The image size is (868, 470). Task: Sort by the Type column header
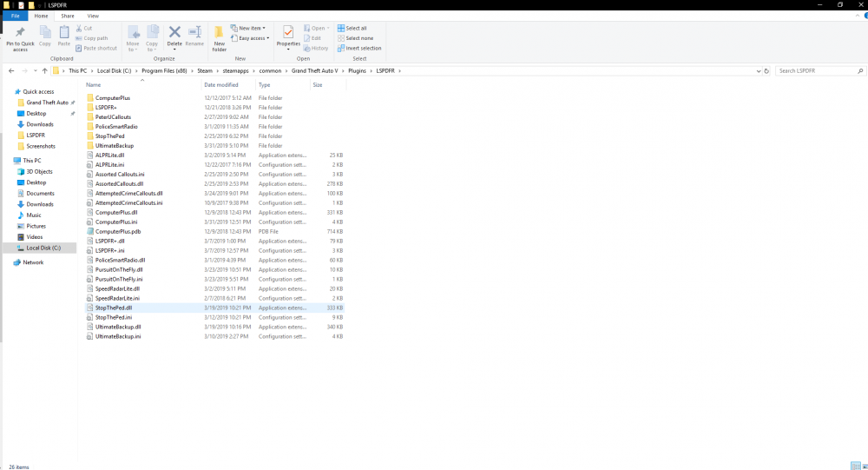[282, 85]
